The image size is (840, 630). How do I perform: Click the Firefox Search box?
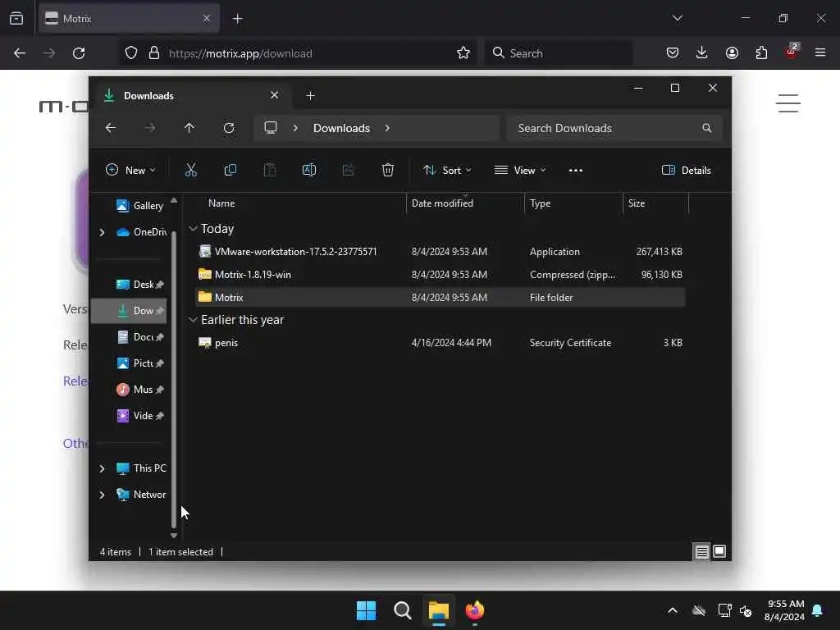[x=559, y=53]
